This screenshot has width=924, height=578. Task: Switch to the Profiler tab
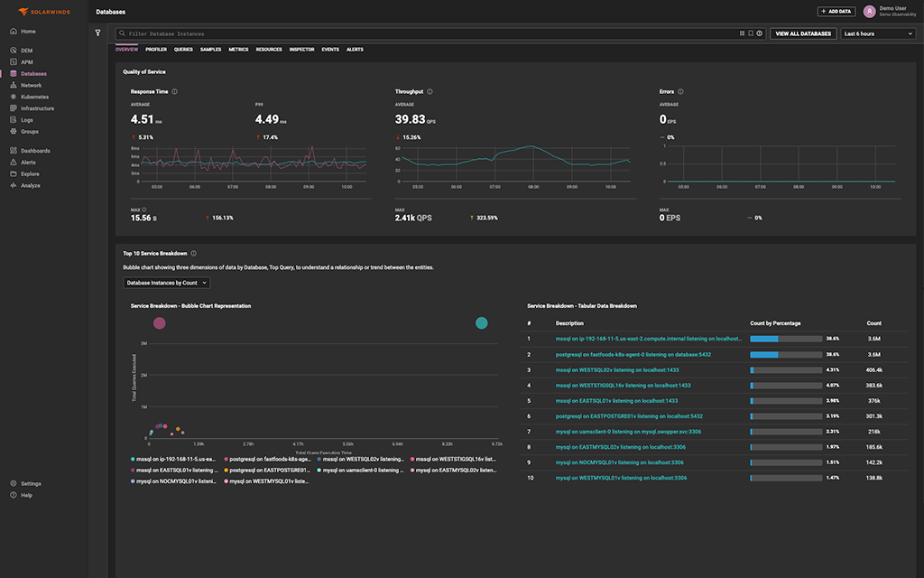159,49
